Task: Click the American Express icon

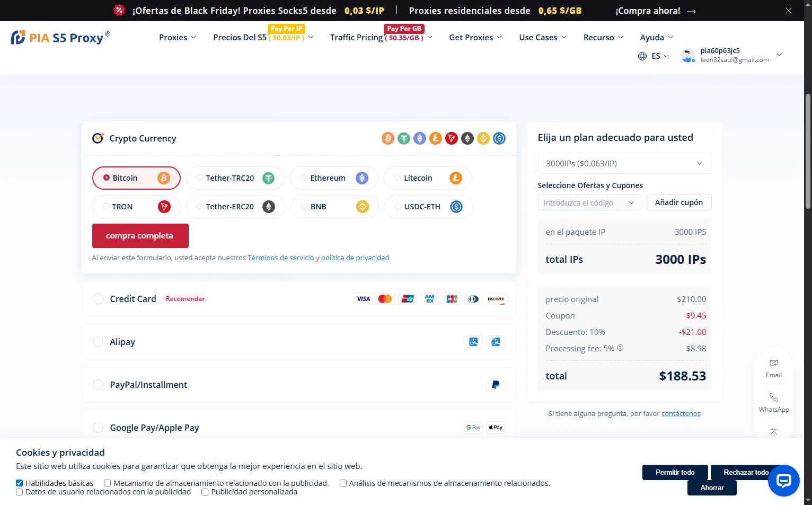Action: (x=430, y=299)
